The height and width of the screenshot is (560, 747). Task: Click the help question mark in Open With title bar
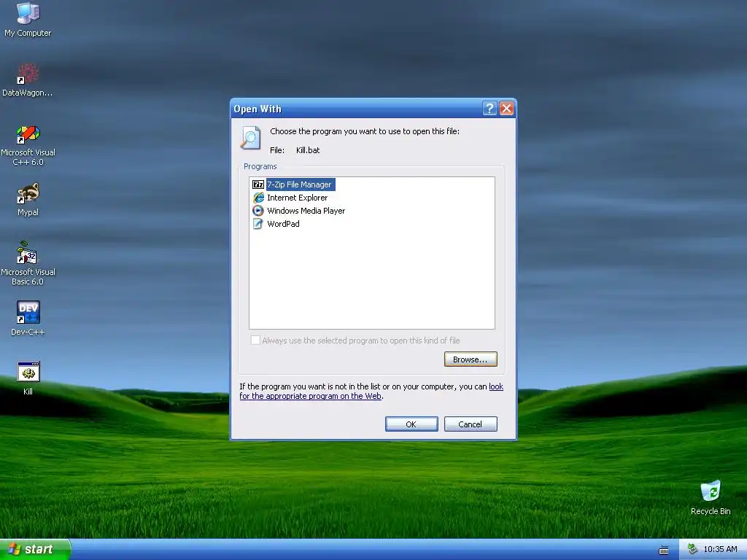489,109
